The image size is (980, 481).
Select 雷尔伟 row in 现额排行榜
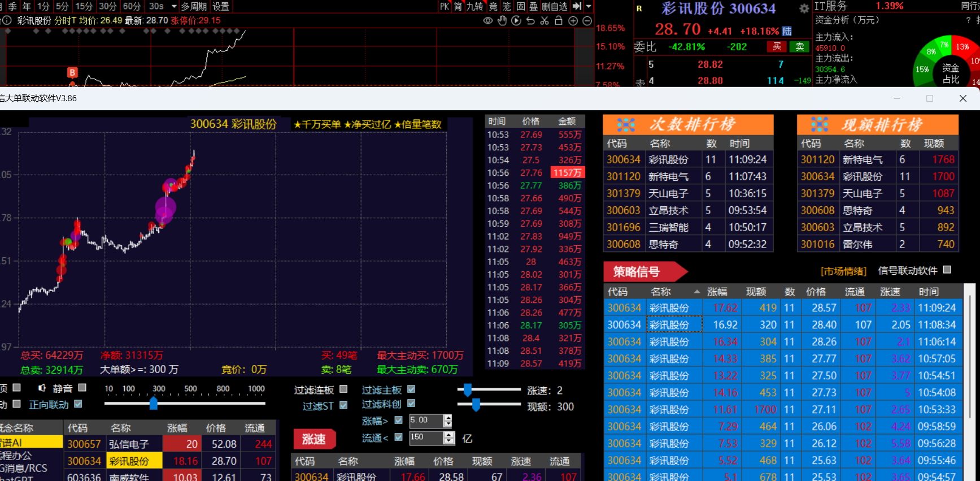(878, 244)
